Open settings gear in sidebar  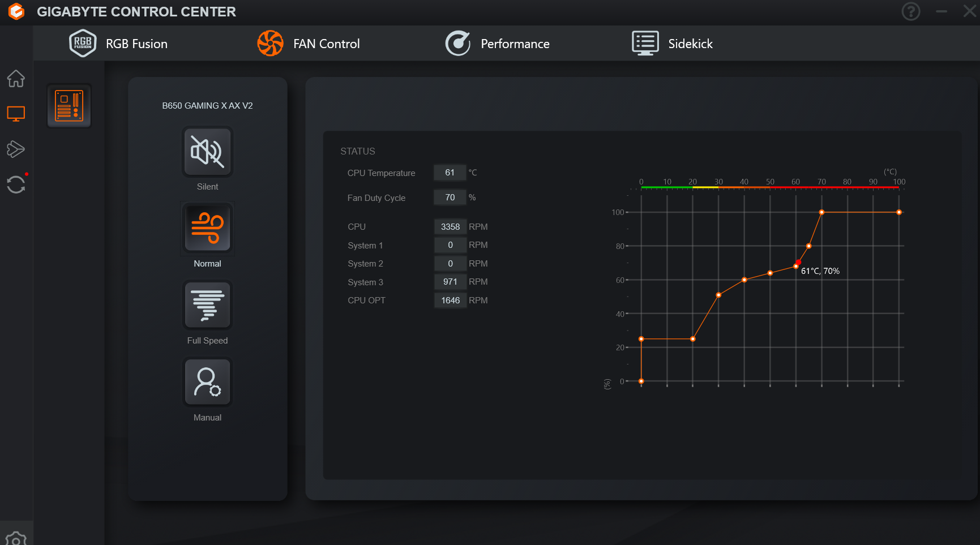click(x=16, y=539)
